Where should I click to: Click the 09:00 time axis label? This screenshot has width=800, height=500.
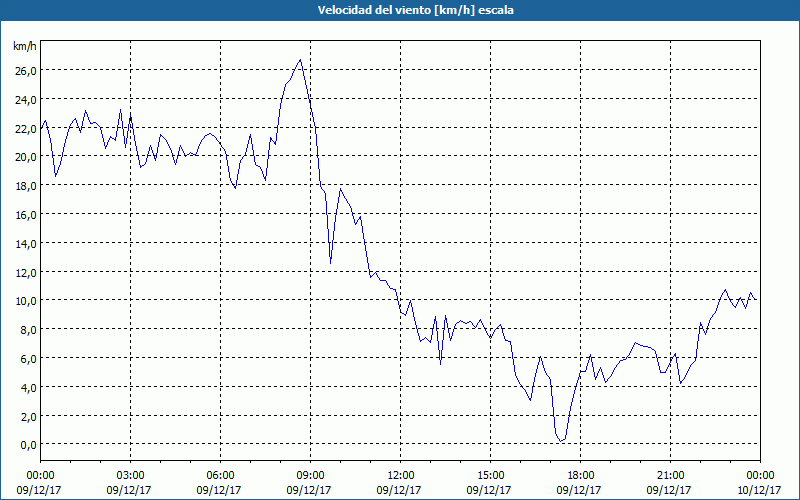tap(310, 476)
